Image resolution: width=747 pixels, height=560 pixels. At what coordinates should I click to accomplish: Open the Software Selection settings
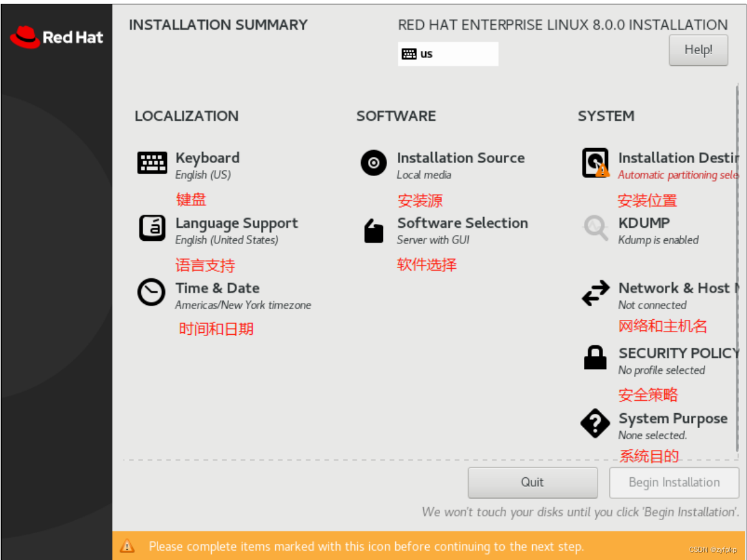click(463, 223)
